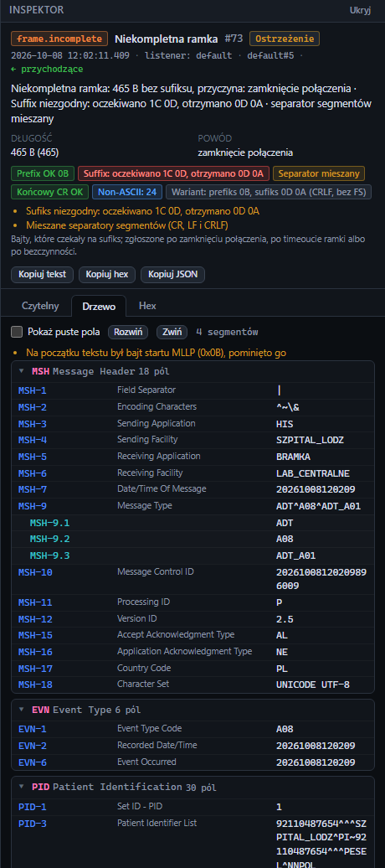Click the Kopiuj tekst button

pos(42,274)
